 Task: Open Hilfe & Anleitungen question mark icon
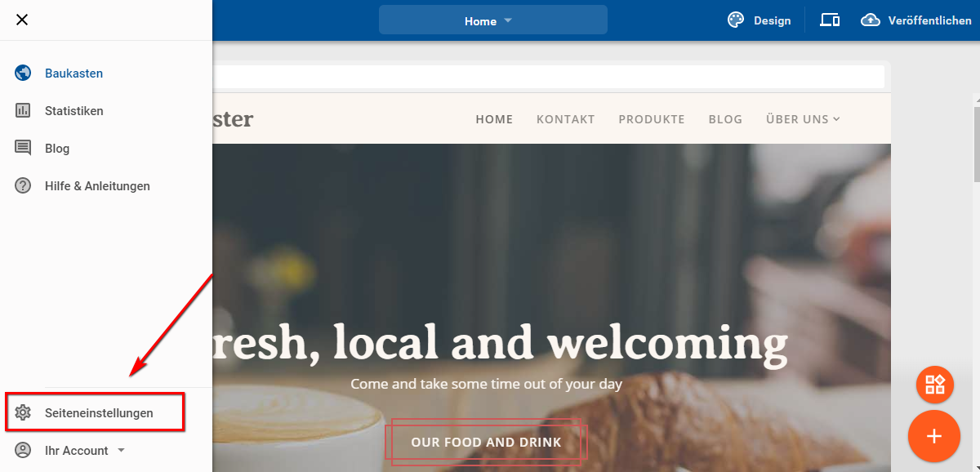coord(23,185)
